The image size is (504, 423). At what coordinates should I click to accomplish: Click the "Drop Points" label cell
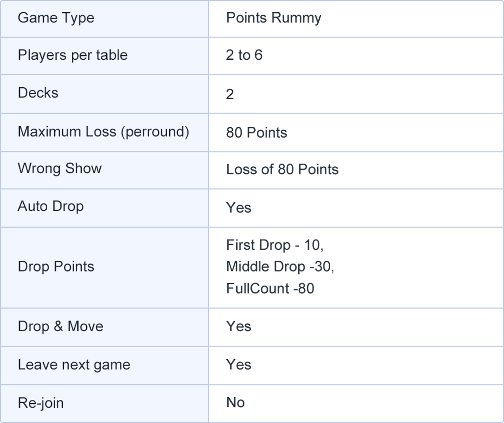pyautogui.click(x=56, y=267)
